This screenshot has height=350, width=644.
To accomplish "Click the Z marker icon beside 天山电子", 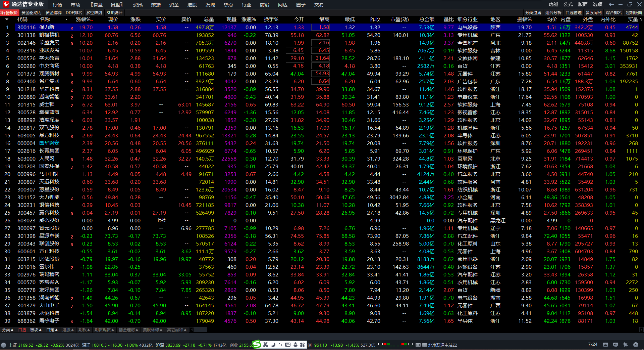I will (72, 306).
